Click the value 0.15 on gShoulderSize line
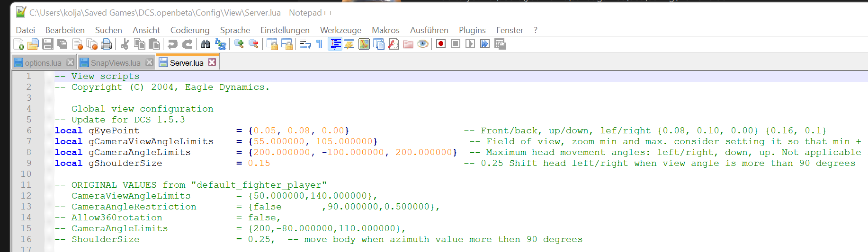Screen dimensions: 868x252 tap(259, 163)
